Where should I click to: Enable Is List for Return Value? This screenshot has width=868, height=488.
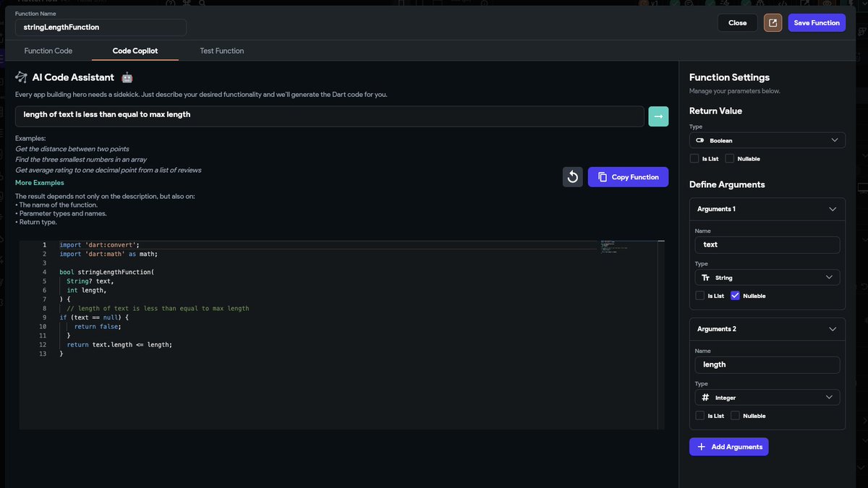pos(695,158)
